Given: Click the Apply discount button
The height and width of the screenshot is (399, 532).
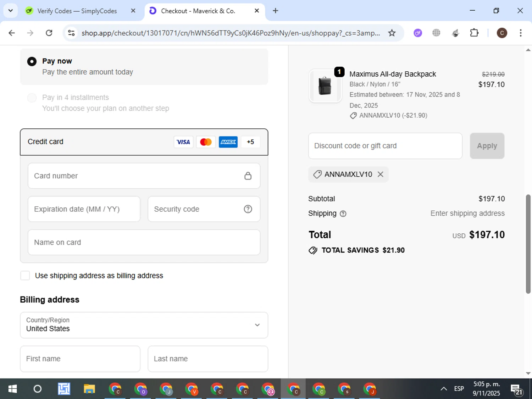Looking at the screenshot, I should (487, 146).
